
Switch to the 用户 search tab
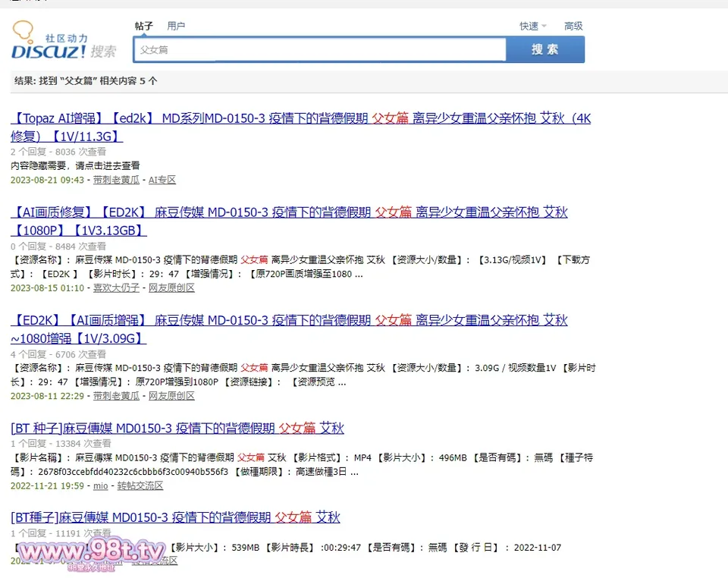coord(176,26)
